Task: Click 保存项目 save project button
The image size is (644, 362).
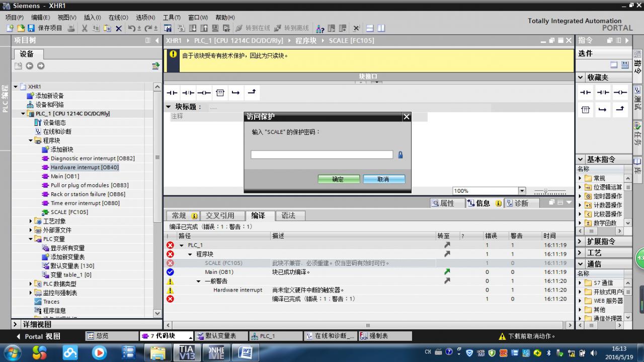Action: (x=46, y=29)
